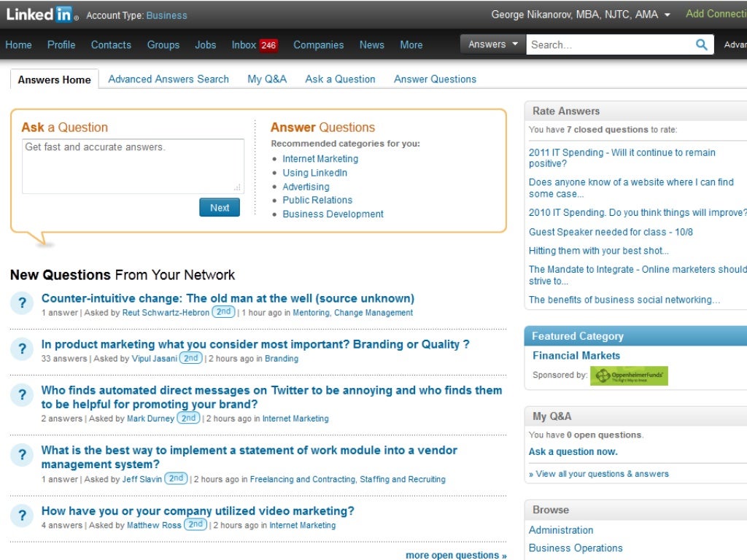Image resolution: width=747 pixels, height=560 pixels.
Task: Open The benefits of business social networking link
Action: click(624, 300)
